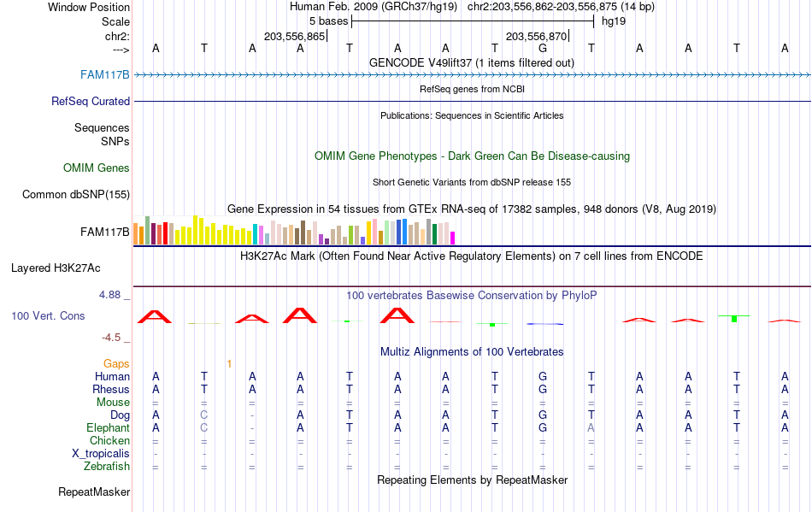Click the 5 bases scale bar

click(x=473, y=21)
